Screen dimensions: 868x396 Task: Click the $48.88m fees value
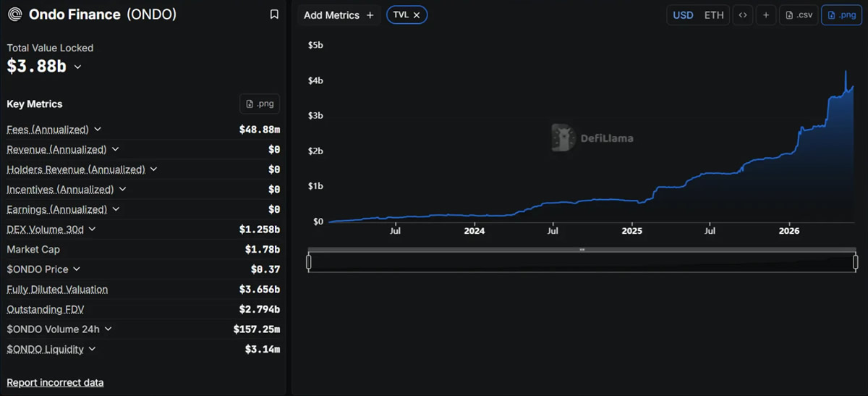coord(260,130)
